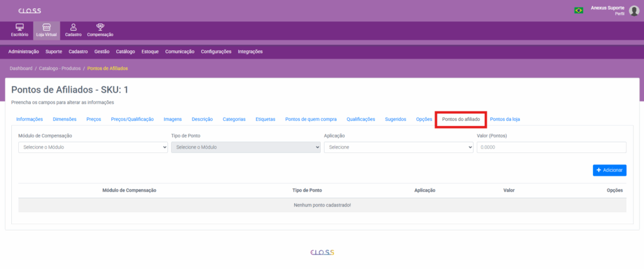The image size is (644, 269).
Task: Click the CLOSS logo in header
Action: [30, 11]
